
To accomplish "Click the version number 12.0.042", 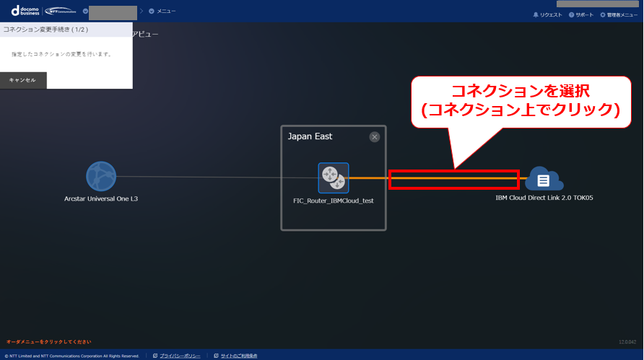I will point(627,342).
